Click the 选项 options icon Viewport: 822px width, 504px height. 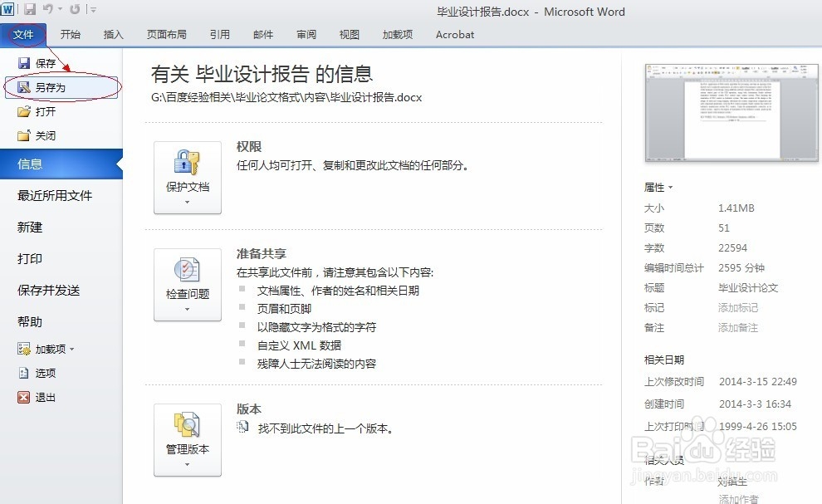coord(23,373)
